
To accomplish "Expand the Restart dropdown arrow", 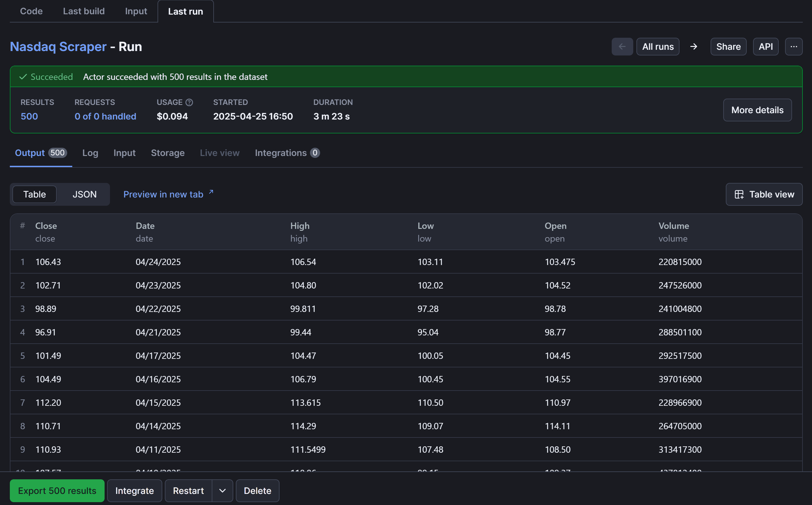I will pos(222,491).
